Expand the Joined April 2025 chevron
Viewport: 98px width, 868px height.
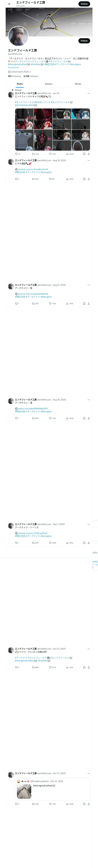30,72
